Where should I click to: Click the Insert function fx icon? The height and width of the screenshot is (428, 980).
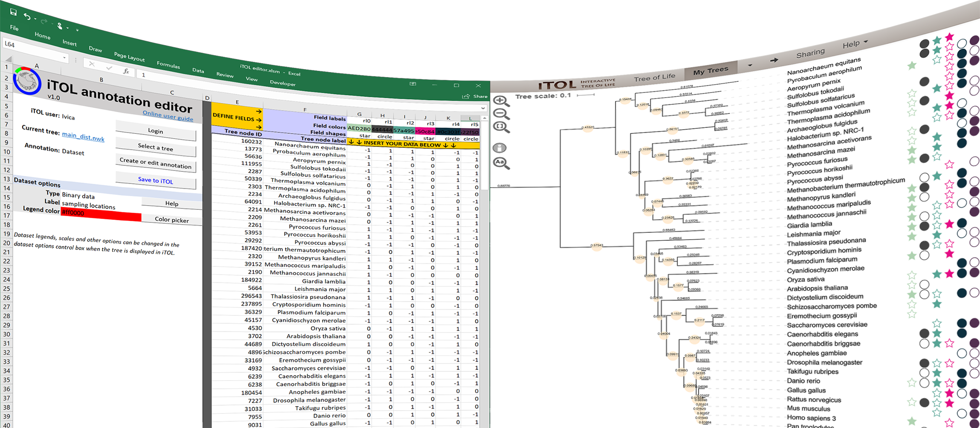point(126,71)
